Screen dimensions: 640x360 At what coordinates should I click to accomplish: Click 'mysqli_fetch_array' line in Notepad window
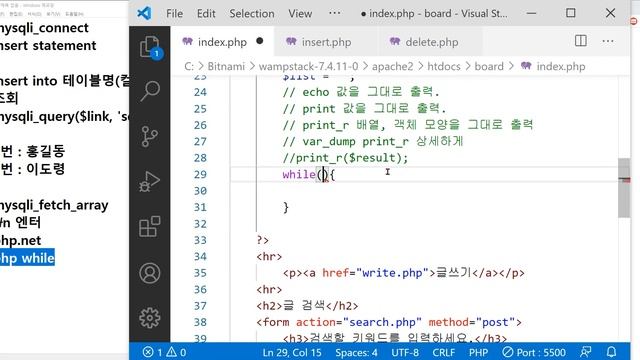(54, 204)
